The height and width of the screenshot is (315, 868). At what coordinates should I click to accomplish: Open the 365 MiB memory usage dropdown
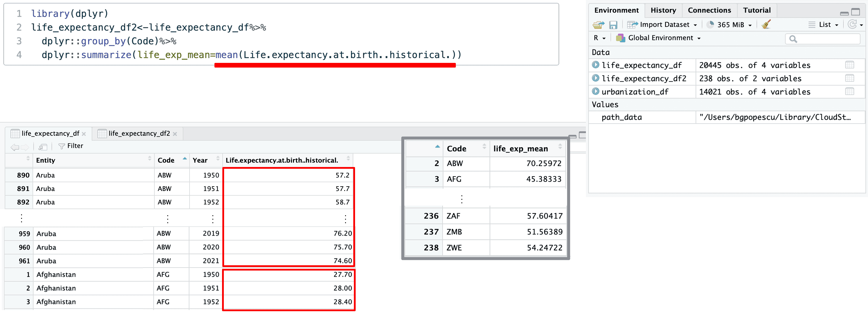click(731, 25)
